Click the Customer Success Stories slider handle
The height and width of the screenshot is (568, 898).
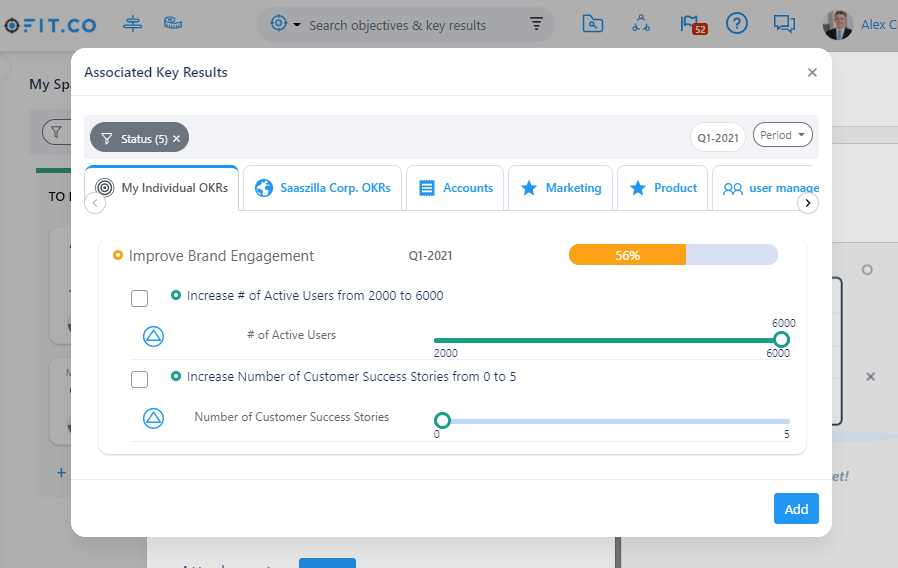click(x=442, y=421)
